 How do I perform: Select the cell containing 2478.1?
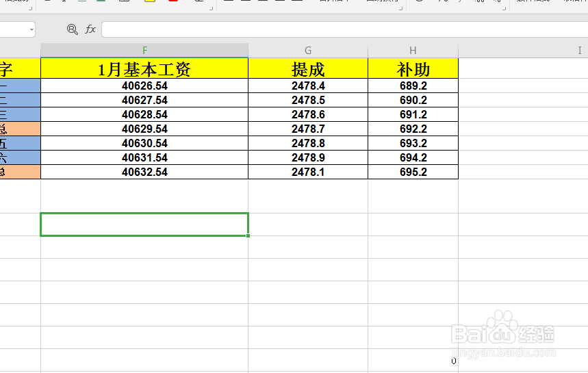coord(308,172)
